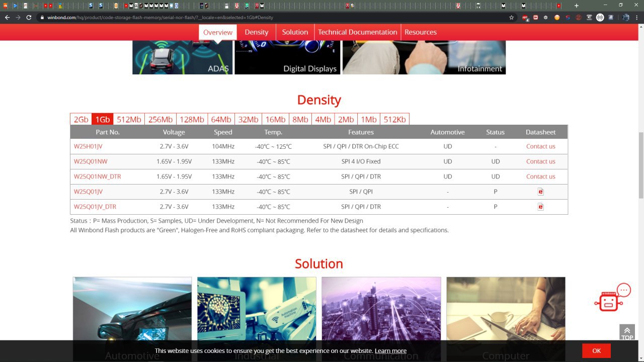Viewport: 644px width, 362px height.
Task: Jump to TOP of page
Action: pyautogui.click(x=627, y=332)
